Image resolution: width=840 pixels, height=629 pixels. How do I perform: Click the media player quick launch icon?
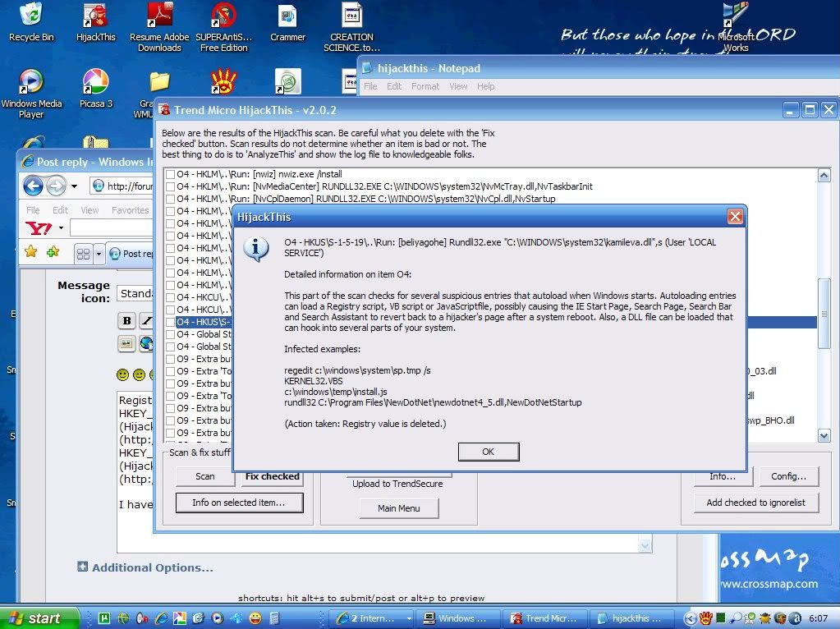pyautogui.click(x=217, y=618)
